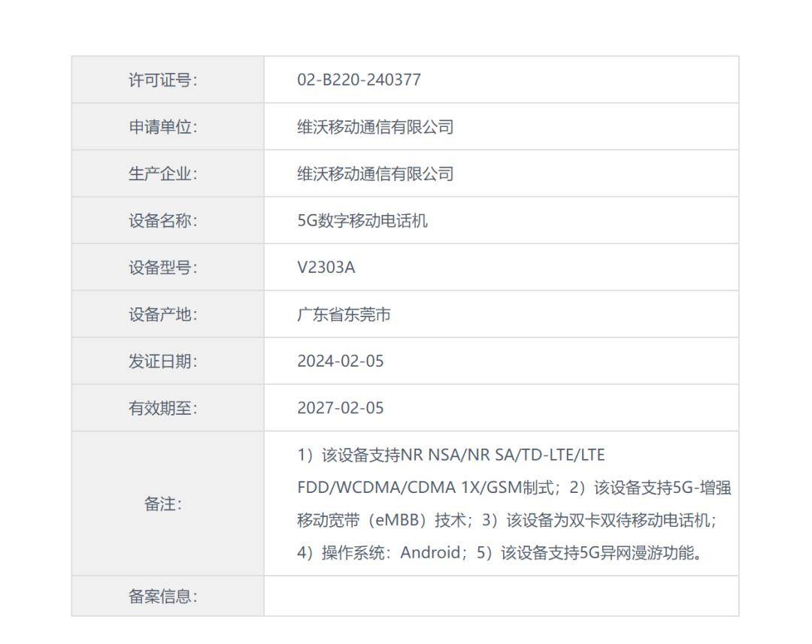Select the issue date 2024-02-05
The image size is (812, 644).
coord(338,361)
